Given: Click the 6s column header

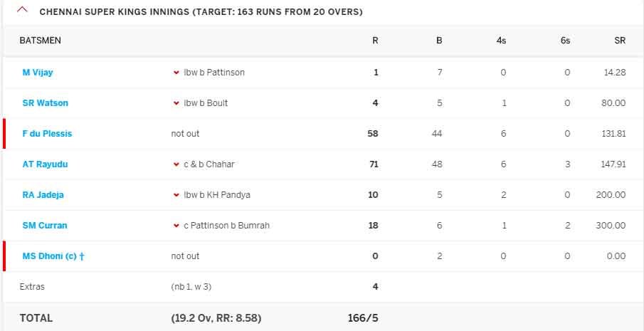Looking at the screenshot, I should [565, 41].
